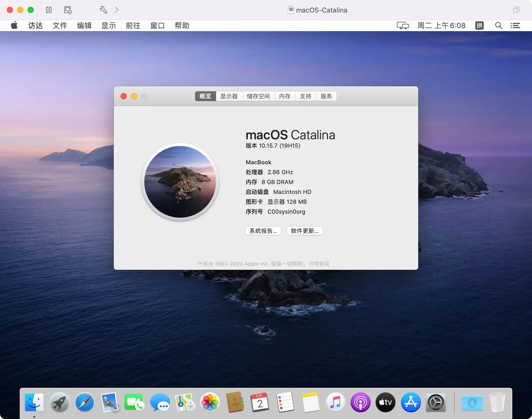Screen dimensions: 532x419
Task: Click the Catalina island round image
Action: [x=180, y=182]
